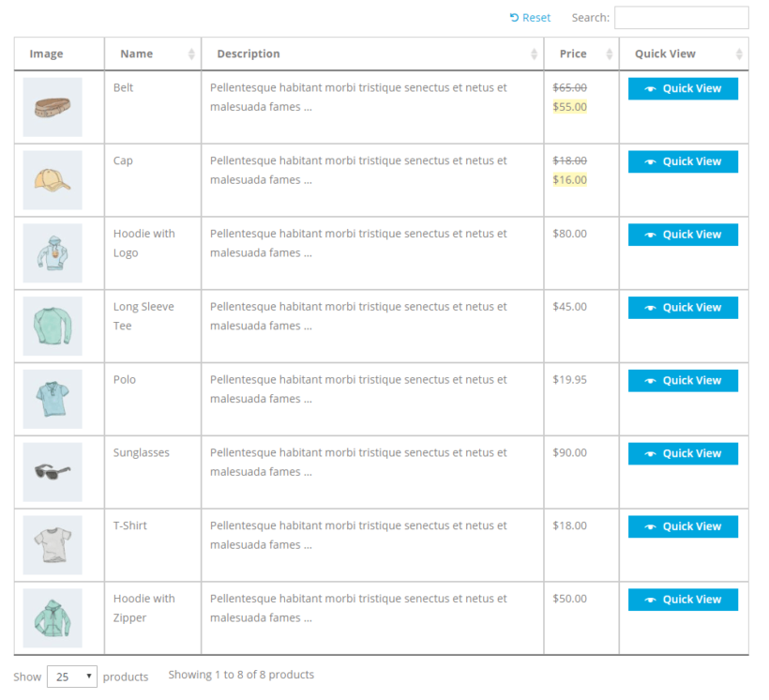
Task: Expand the products-per-page selector showing 25
Action: 72,676
